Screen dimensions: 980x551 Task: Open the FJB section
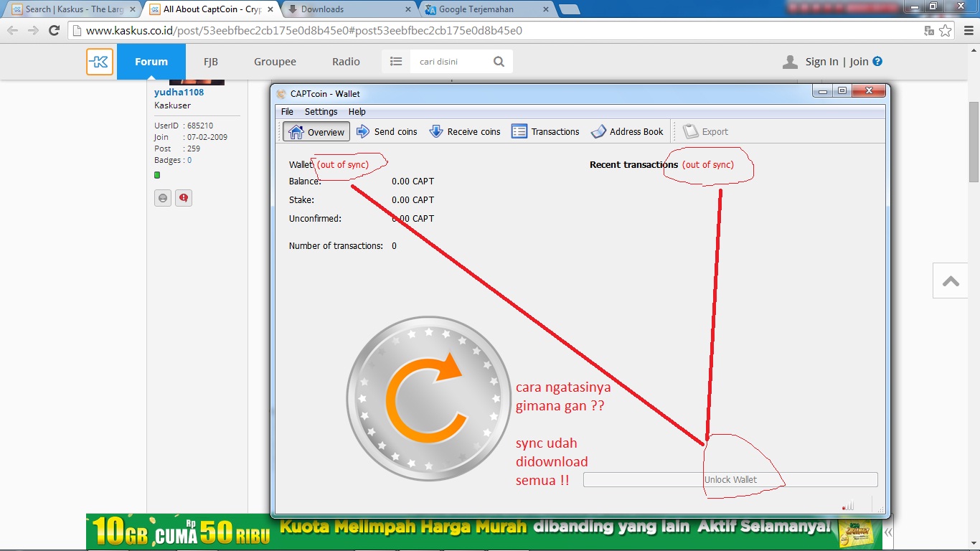point(210,62)
